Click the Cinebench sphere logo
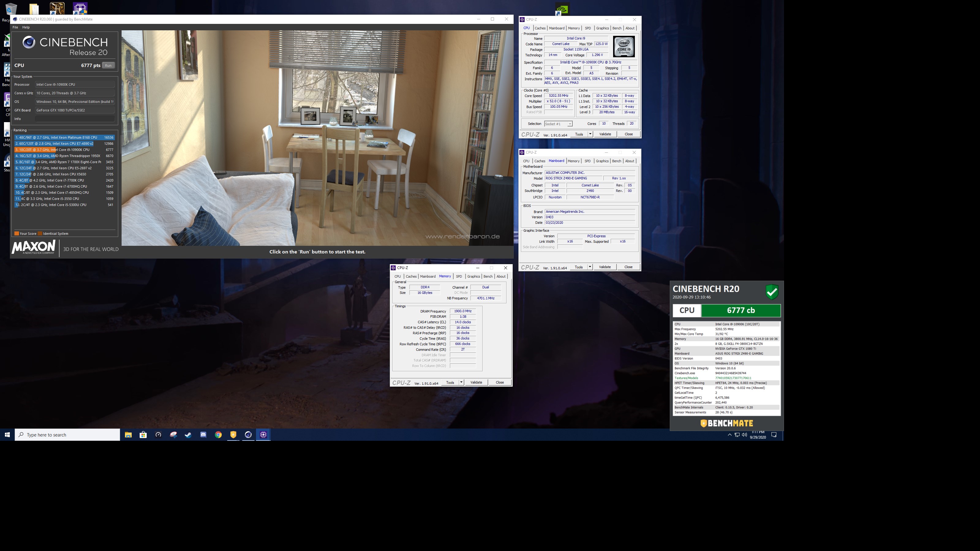The image size is (980, 551). [29, 42]
